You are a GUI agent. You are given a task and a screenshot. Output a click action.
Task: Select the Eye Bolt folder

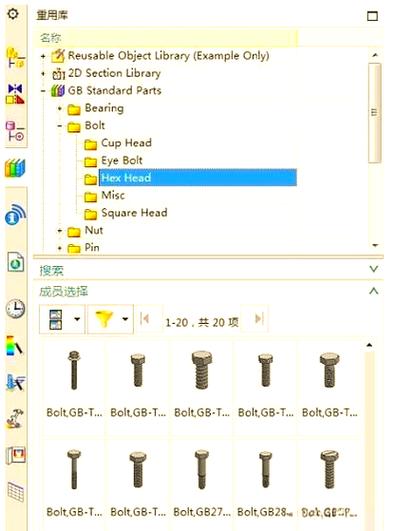point(122,161)
